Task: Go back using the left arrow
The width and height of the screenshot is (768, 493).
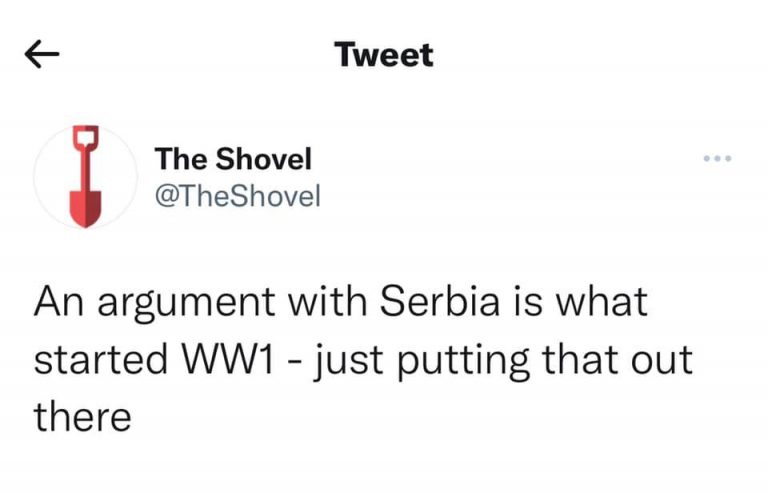Action: pyautogui.click(x=42, y=54)
